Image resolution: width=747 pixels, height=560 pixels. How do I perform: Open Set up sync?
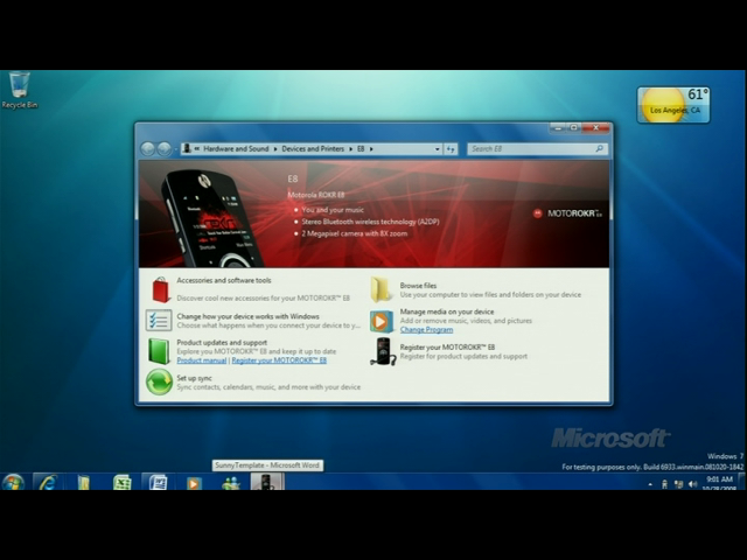coord(194,378)
